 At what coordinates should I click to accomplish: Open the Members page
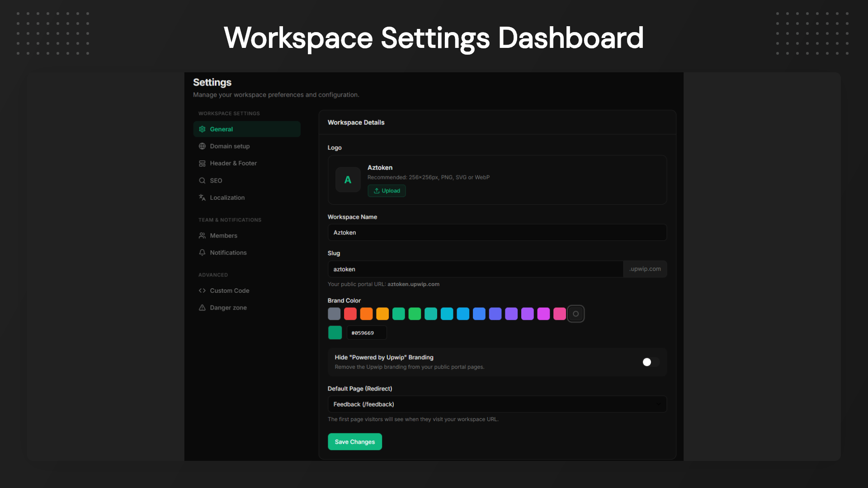click(x=247, y=236)
